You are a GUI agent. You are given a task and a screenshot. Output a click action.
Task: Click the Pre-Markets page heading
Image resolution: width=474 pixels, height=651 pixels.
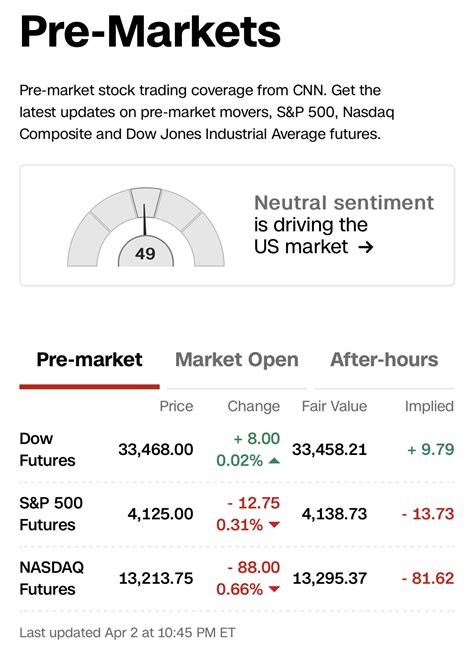tap(150, 32)
